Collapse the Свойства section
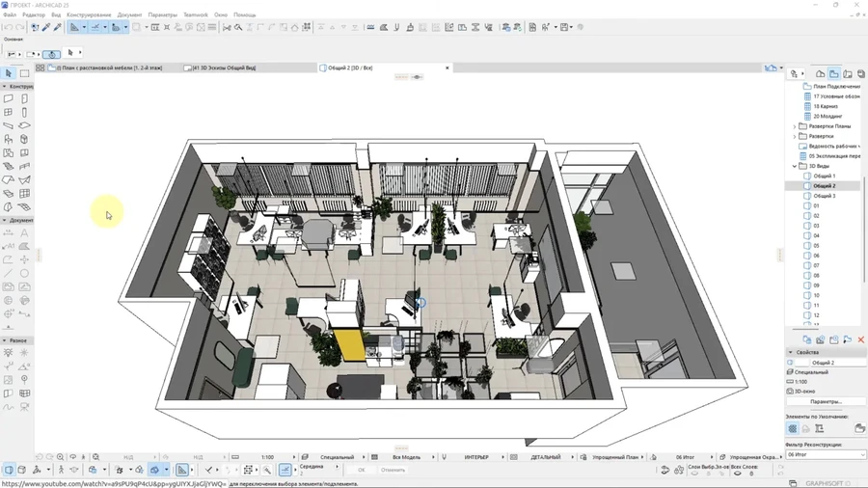This screenshot has width=868, height=488. 790,352
